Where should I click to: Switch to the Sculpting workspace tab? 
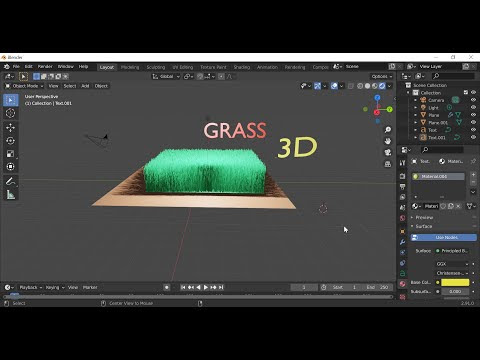click(156, 67)
